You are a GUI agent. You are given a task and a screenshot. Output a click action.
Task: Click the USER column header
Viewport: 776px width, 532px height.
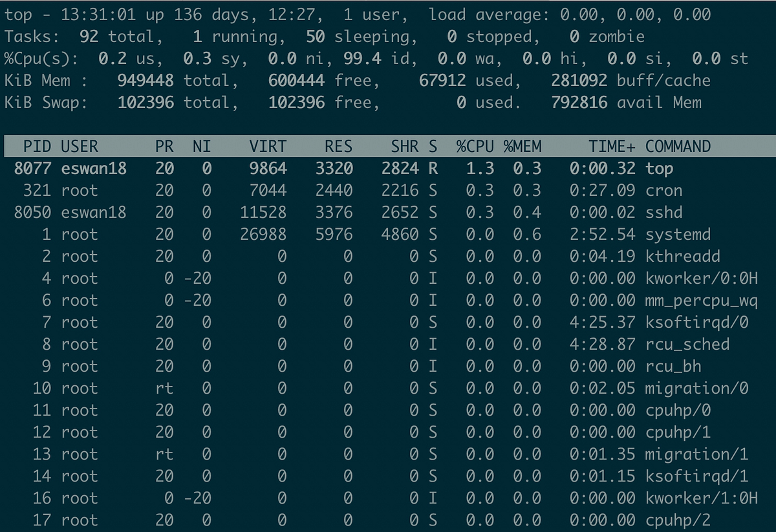click(x=79, y=146)
